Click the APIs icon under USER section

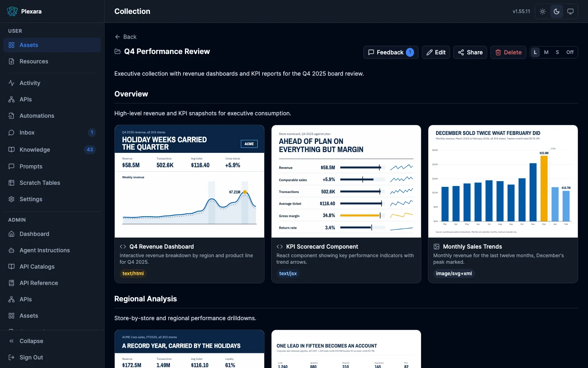click(x=11, y=99)
